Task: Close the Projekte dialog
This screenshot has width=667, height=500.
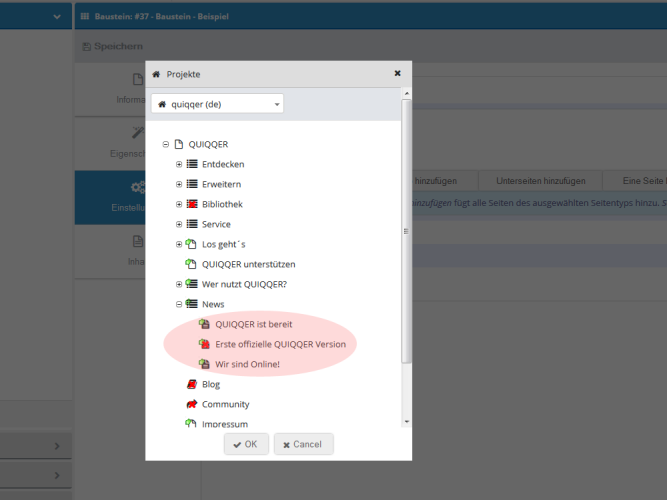Action: tap(397, 73)
